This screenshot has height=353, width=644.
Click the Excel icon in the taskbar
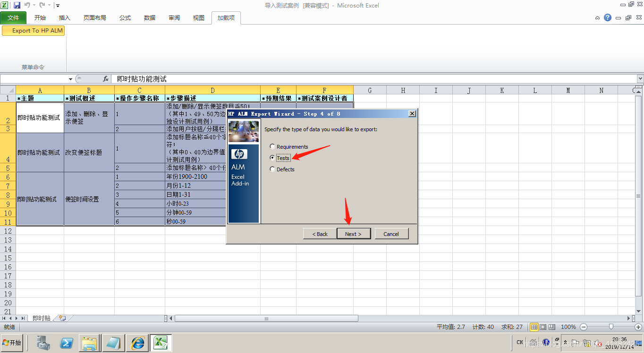[x=161, y=343]
